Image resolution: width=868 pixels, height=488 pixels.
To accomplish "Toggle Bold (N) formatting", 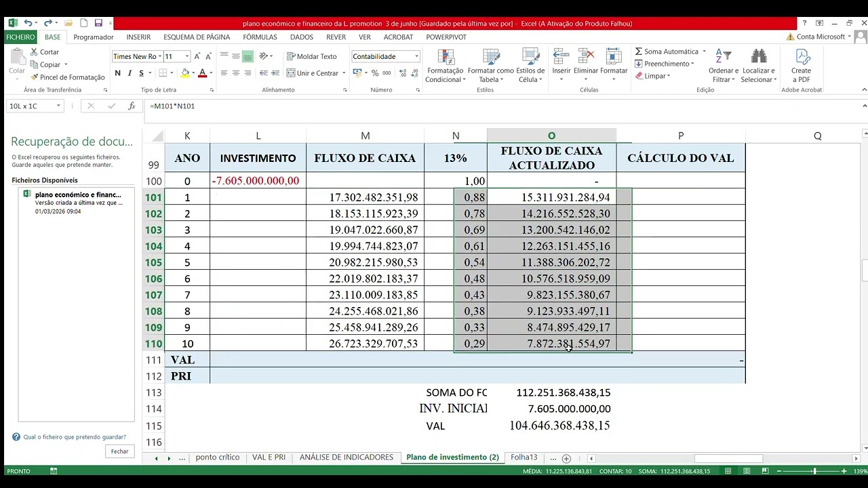I will point(117,73).
